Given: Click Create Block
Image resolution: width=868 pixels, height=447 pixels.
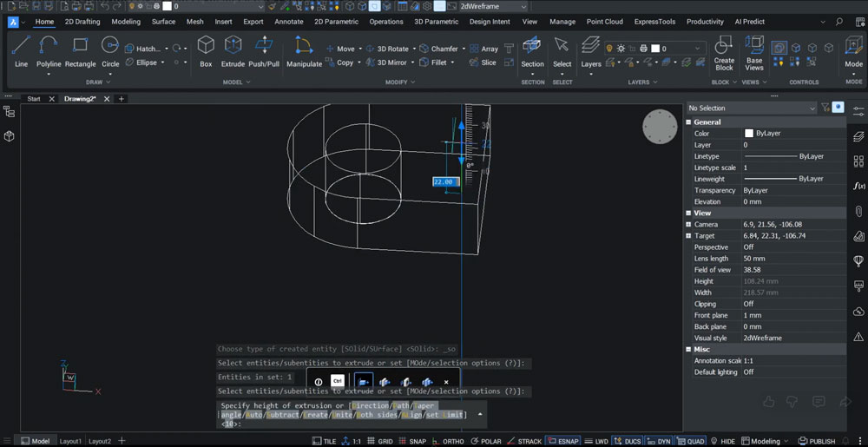Looking at the screenshot, I should coord(724,54).
